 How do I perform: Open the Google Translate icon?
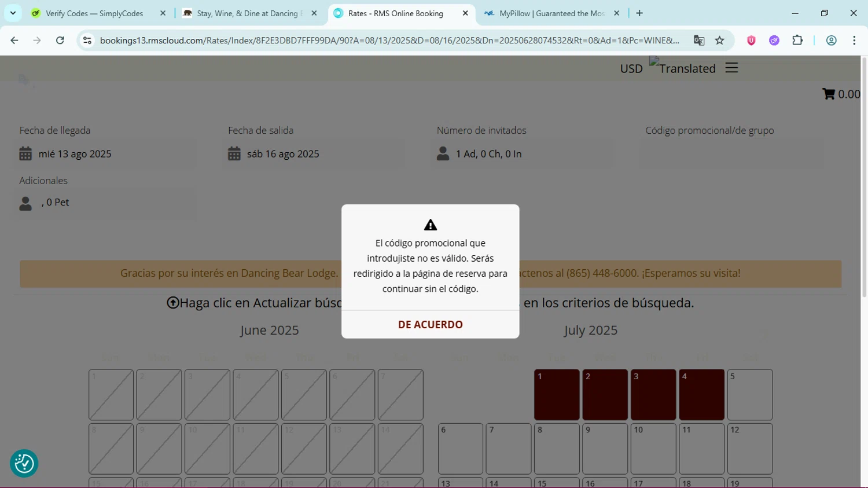[x=699, y=41]
